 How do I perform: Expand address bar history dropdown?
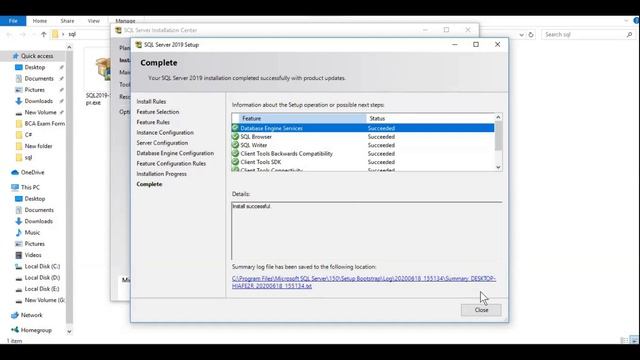coord(521,35)
